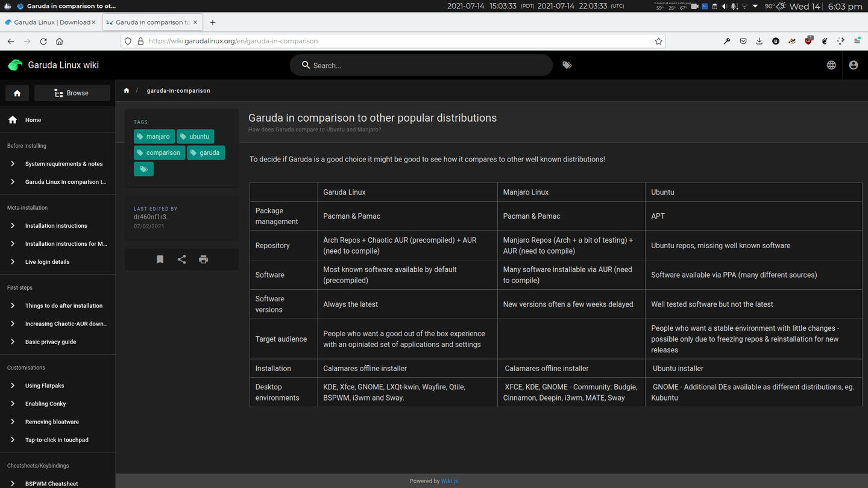
Task: Open Home in the wiki sidebar
Action: click(57, 120)
